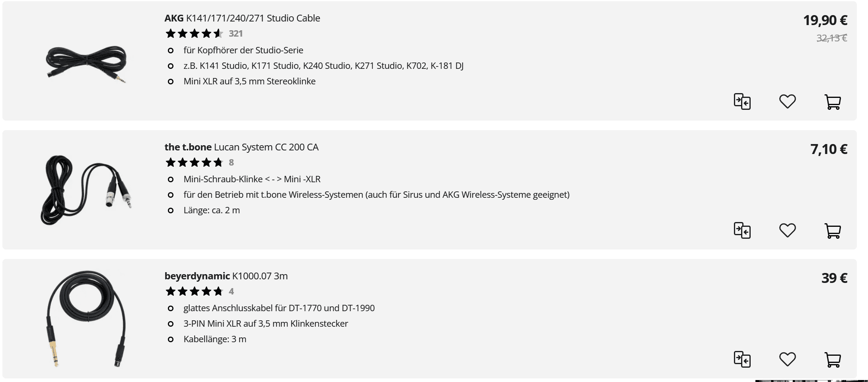Screen dimensions: 868x382
Task: Compare the beyerdynamic K1000.07 3m cable
Action: pyautogui.click(x=742, y=359)
